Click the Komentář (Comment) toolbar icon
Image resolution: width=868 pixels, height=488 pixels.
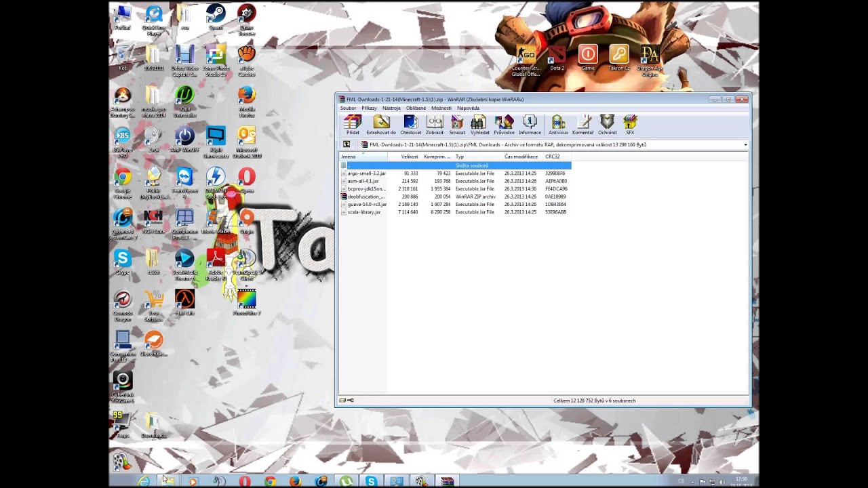pos(583,125)
